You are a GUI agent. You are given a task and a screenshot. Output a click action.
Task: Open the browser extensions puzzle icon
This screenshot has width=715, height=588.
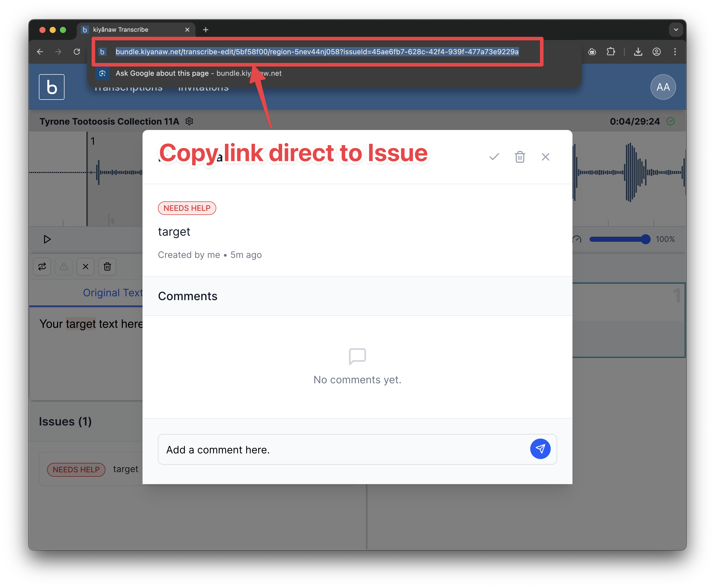[611, 51]
